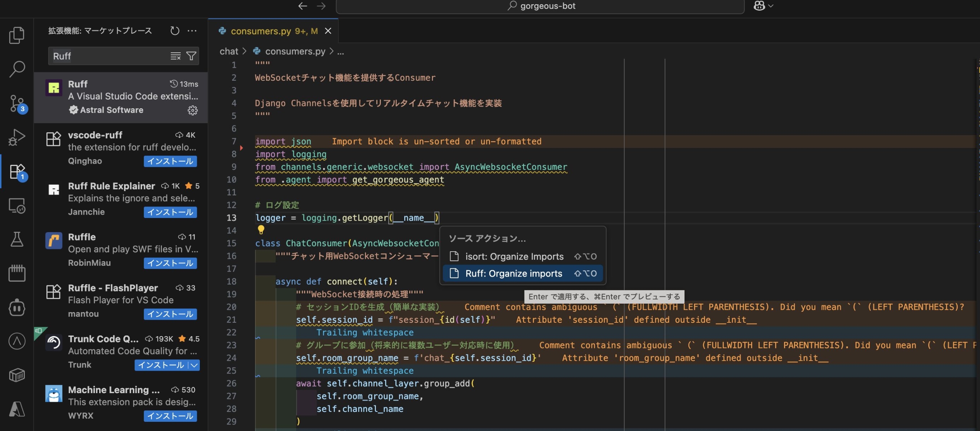Install Ruff Rule Explainer extension

pos(170,212)
